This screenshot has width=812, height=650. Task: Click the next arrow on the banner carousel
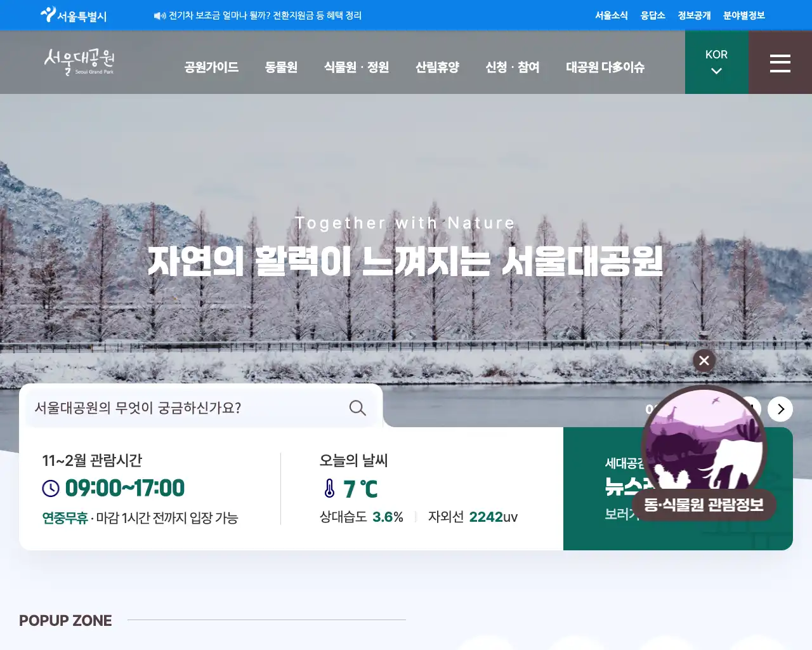point(780,409)
